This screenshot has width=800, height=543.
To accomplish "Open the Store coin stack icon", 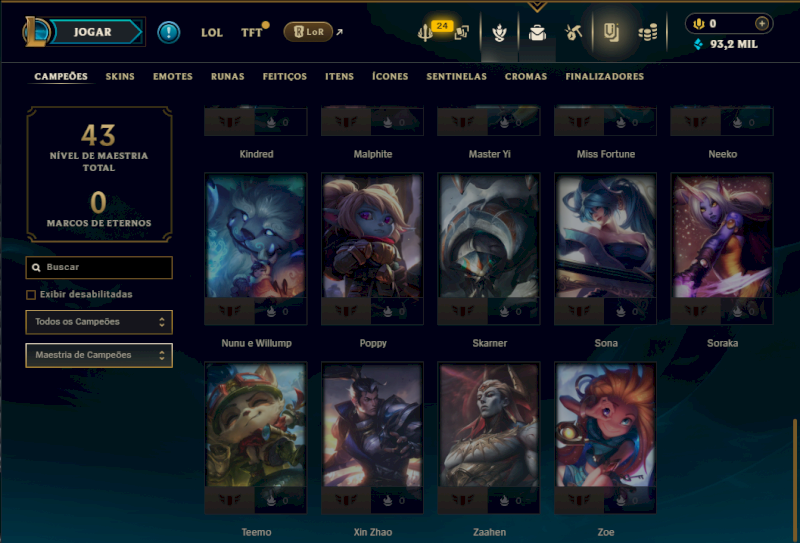I will [648, 33].
